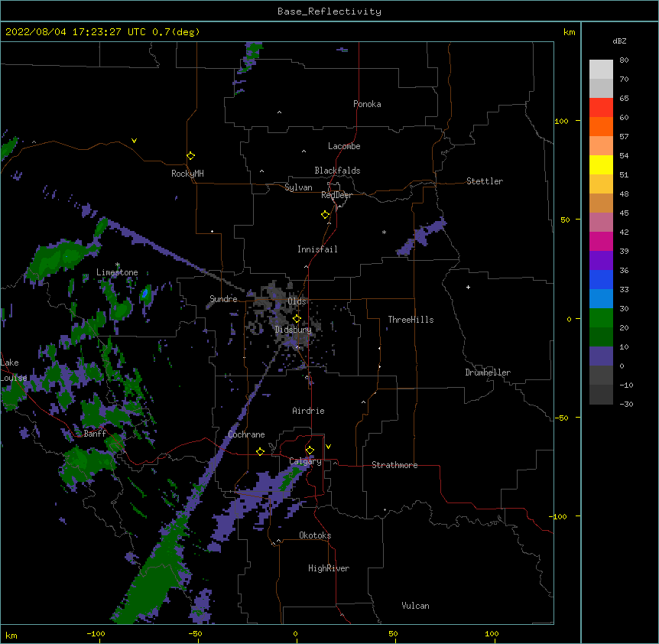The width and height of the screenshot is (659, 644).
Task: Click the km unit label at top right
Action: click(x=569, y=32)
